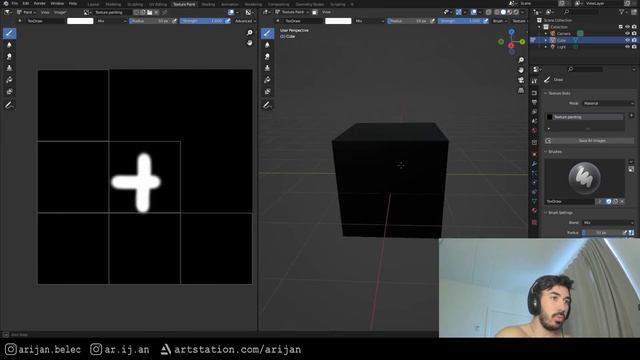Image resolution: width=640 pixels, height=360 pixels.
Task: Open Image menu in image editor header
Action: coord(60,12)
